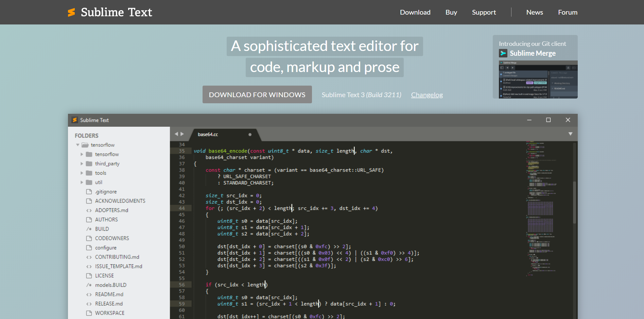The width and height of the screenshot is (644, 319).
Task: Click the tab forward arrow icon
Action: [x=182, y=134]
